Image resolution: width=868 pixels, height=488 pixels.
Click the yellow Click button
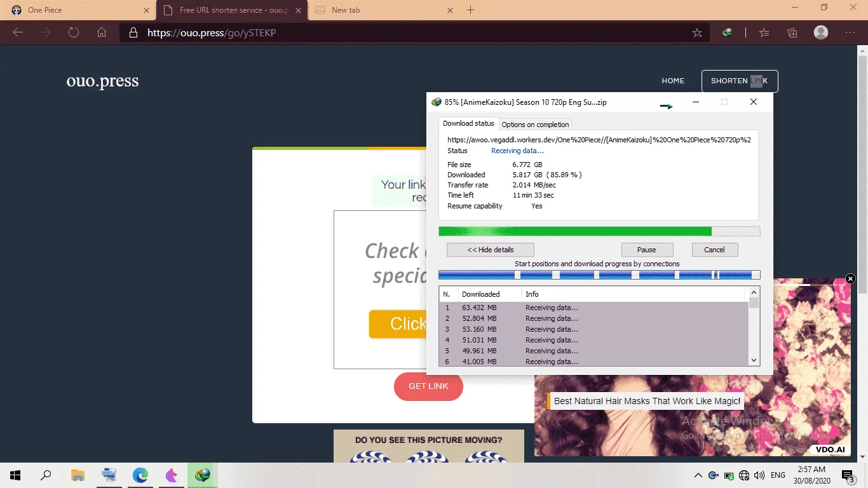[398, 324]
